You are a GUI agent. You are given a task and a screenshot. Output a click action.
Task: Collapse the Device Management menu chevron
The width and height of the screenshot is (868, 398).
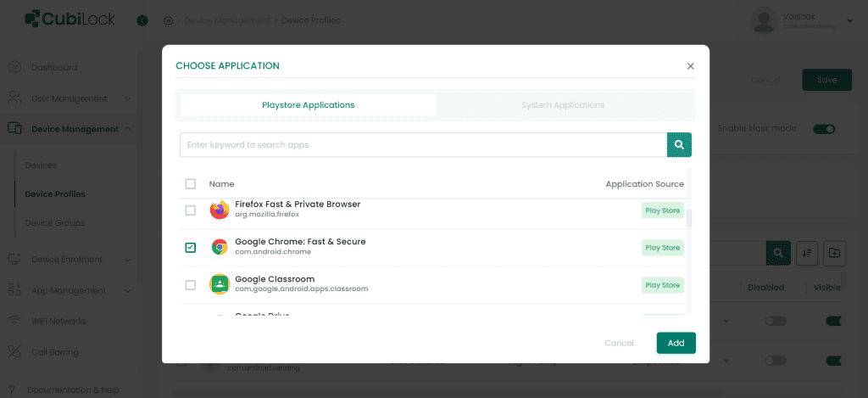(127, 129)
